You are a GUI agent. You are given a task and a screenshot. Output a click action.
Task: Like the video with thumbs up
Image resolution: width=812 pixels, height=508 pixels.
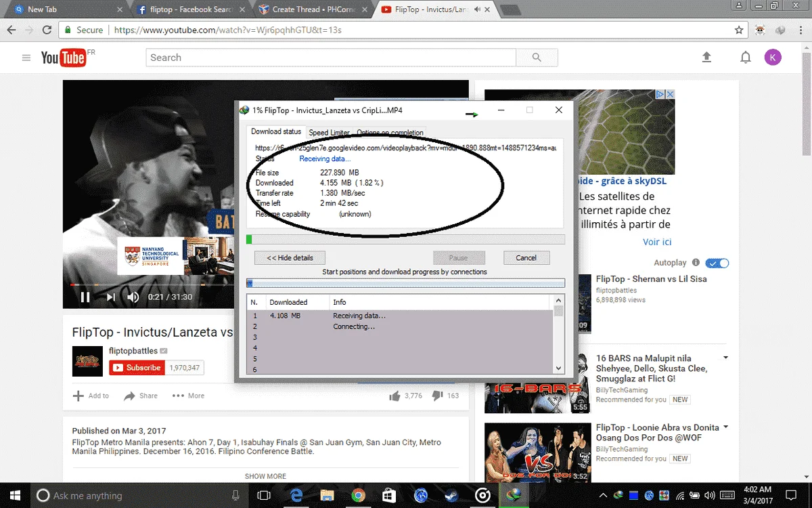pyautogui.click(x=394, y=396)
